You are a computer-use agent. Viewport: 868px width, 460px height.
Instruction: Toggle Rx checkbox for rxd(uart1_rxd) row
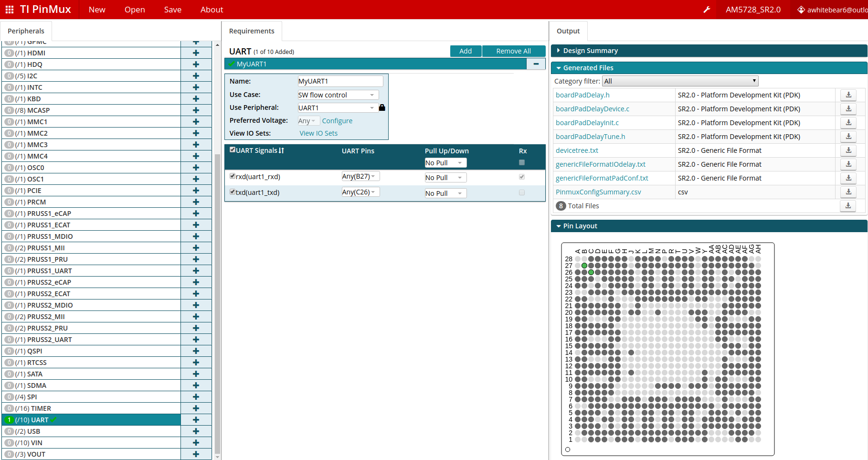[x=522, y=177]
